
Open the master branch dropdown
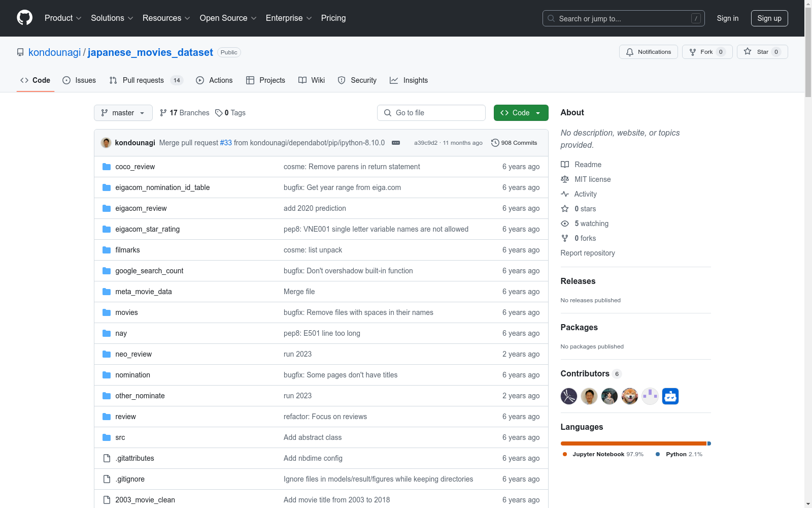tap(123, 113)
